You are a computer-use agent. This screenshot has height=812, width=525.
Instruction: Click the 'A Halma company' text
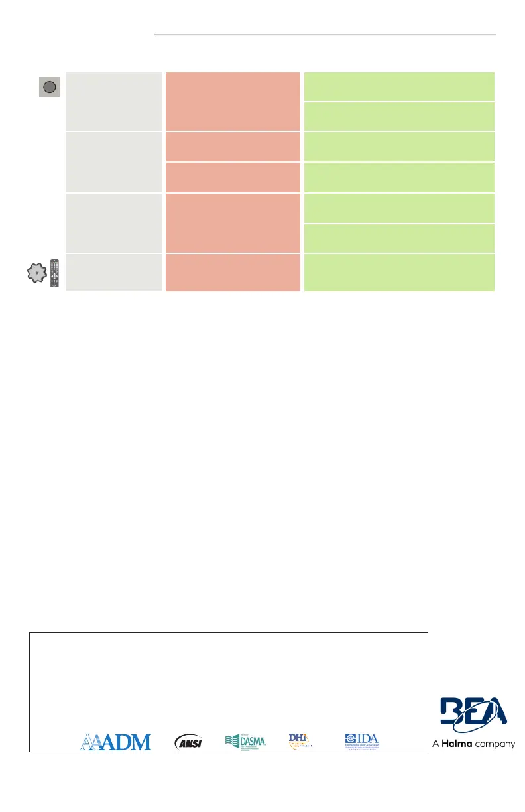tap(474, 744)
